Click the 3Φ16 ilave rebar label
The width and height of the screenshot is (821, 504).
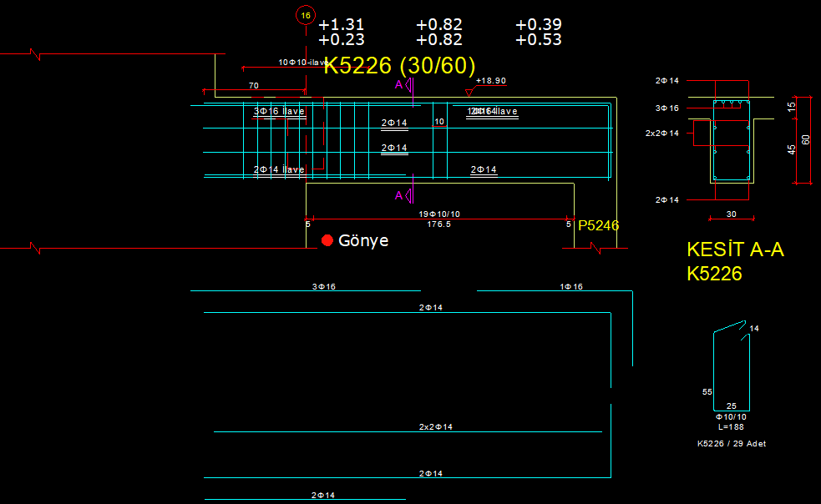coord(279,111)
